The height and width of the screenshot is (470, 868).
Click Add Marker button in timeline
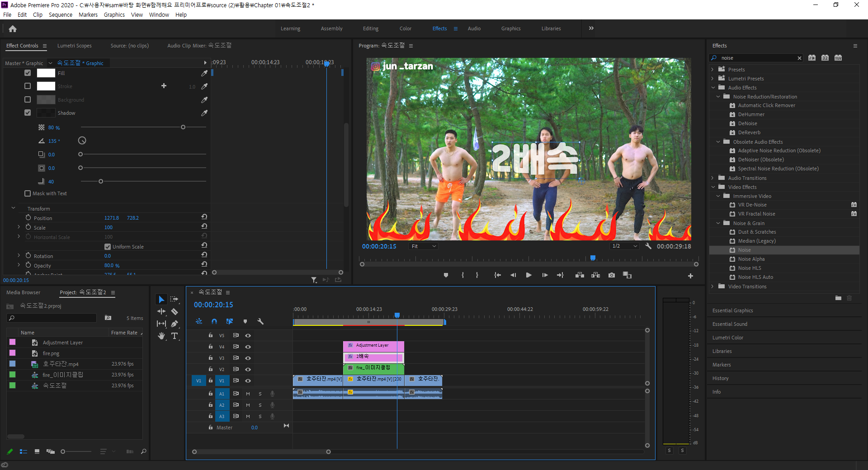(x=245, y=321)
